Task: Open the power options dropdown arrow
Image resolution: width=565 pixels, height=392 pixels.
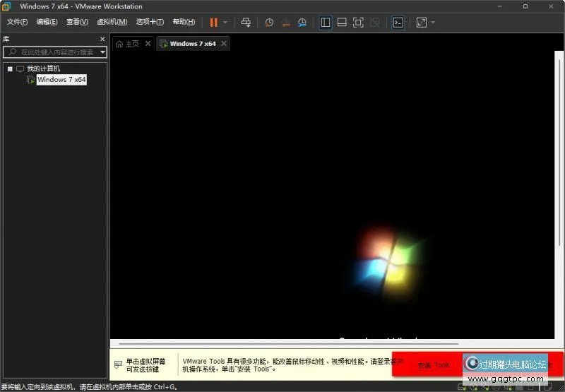Action: [x=225, y=23]
